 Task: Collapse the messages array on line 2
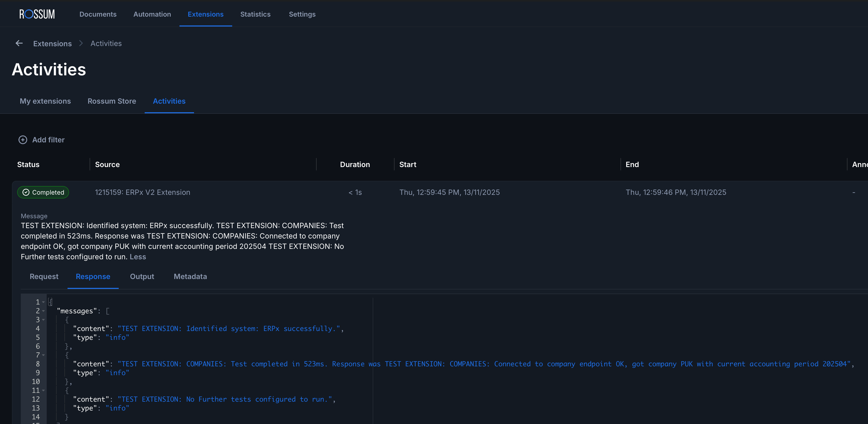[43, 311]
